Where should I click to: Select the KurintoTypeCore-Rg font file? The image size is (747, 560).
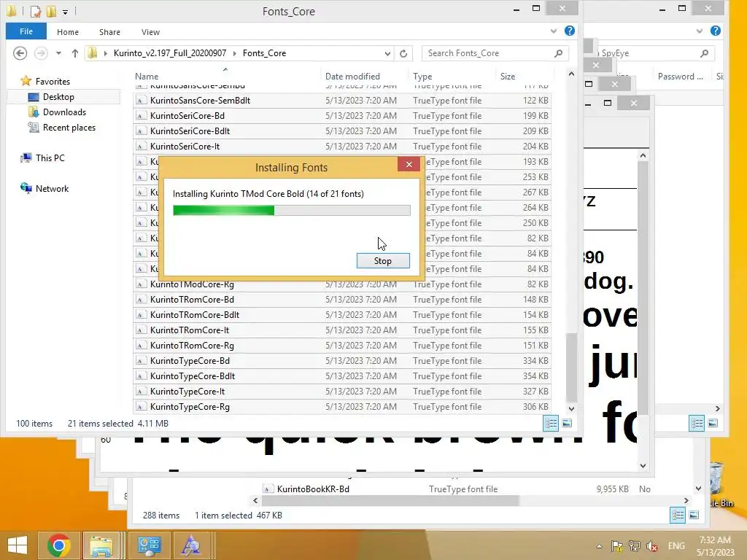[x=342, y=406]
